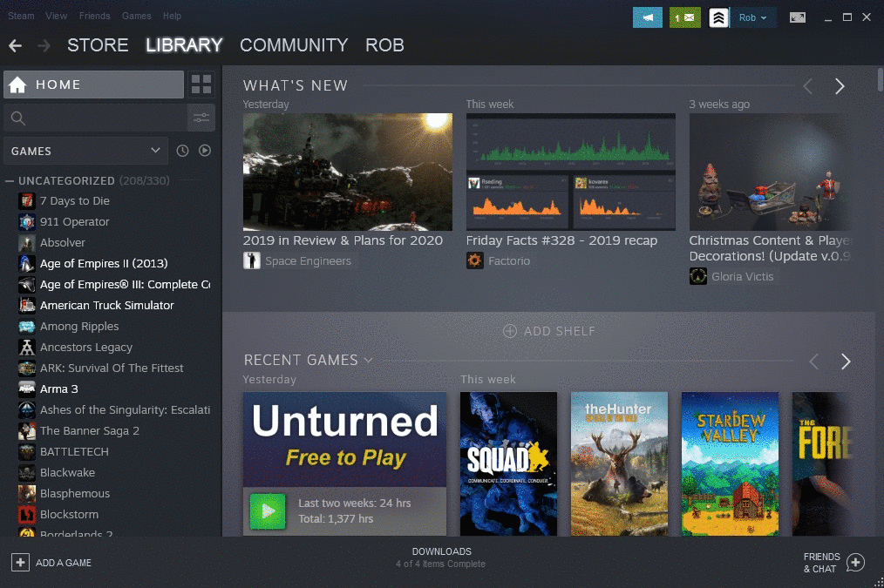This screenshot has width=884, height=588.
Task: Open the Games menu
Action: click(x=136, y=16)
